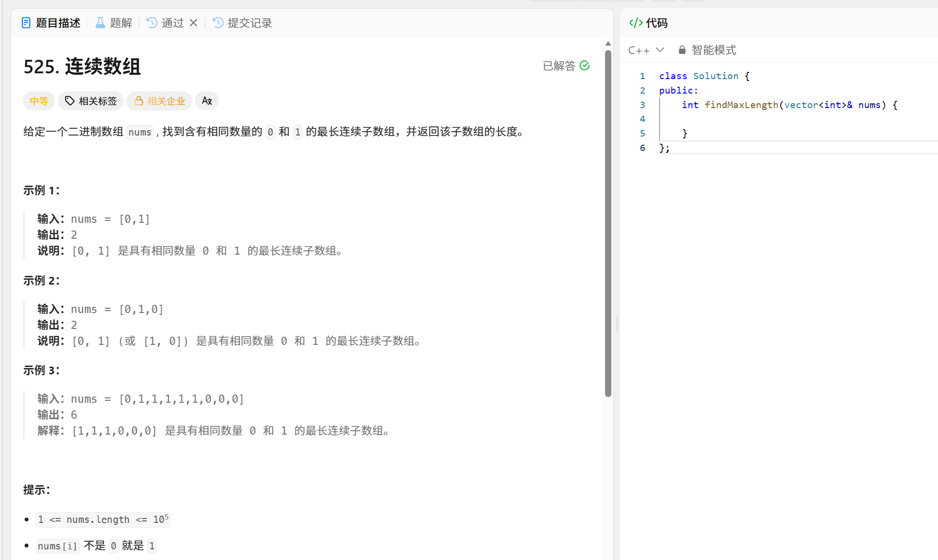Viewport: 938px width, 560px height.
Task: Expand the 相关标签 tags button
Action: pyautogui.click(x=91, y=101)
